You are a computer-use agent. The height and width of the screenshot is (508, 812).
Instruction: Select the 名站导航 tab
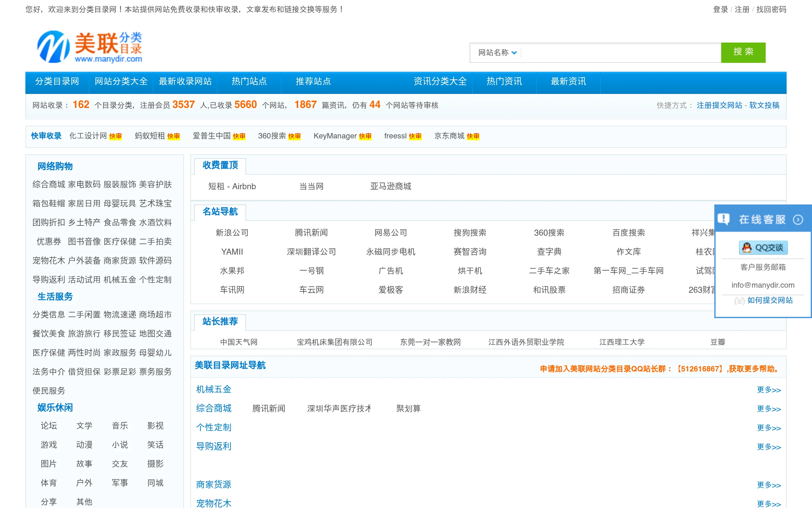220,212
